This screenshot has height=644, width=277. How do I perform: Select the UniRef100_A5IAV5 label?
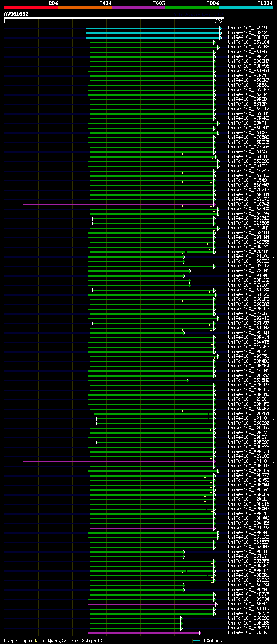249,166
